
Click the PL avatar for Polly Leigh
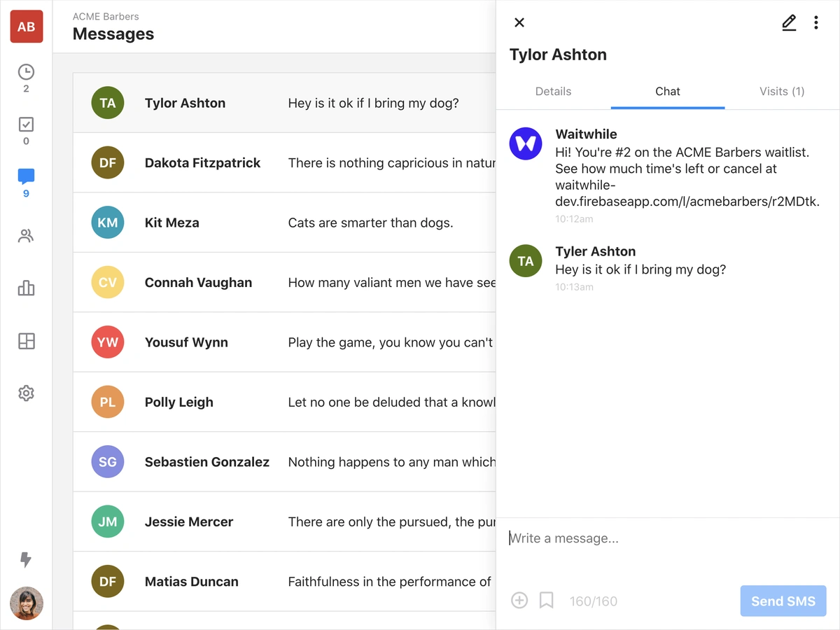coord(108,402)
